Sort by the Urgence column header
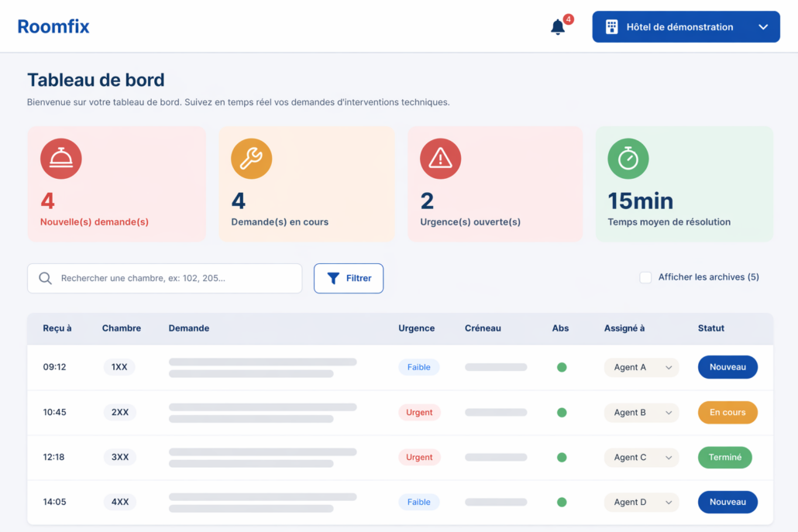 coord(416,328)
